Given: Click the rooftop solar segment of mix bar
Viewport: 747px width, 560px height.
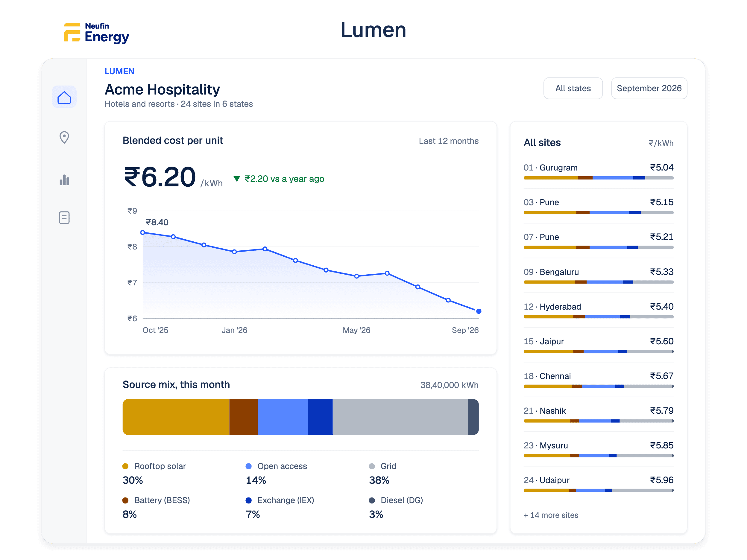Looking at the screenshot, I should click(x=176, y=417).
